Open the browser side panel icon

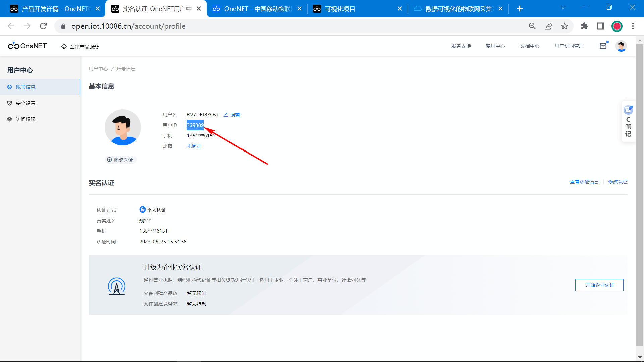tap(600, 26)
